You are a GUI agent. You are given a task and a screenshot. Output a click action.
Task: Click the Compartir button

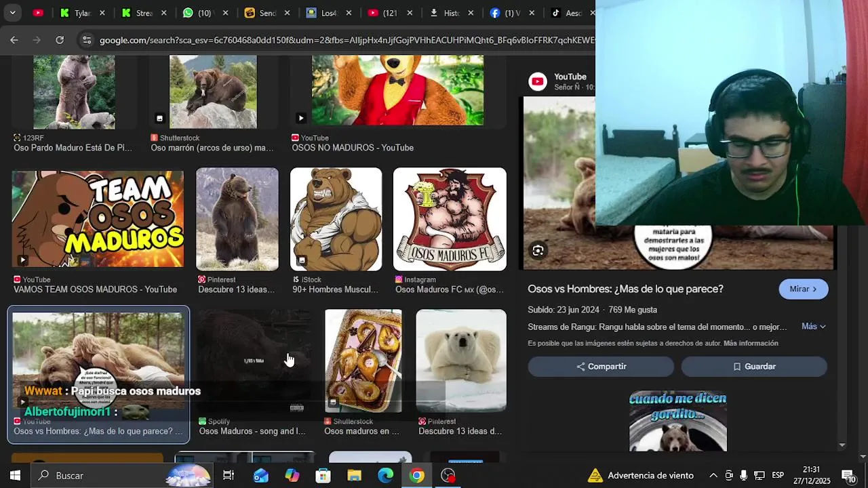coord(601,367)
